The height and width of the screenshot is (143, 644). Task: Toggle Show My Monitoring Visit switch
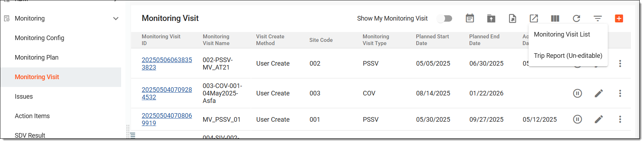tap(445, 18)
